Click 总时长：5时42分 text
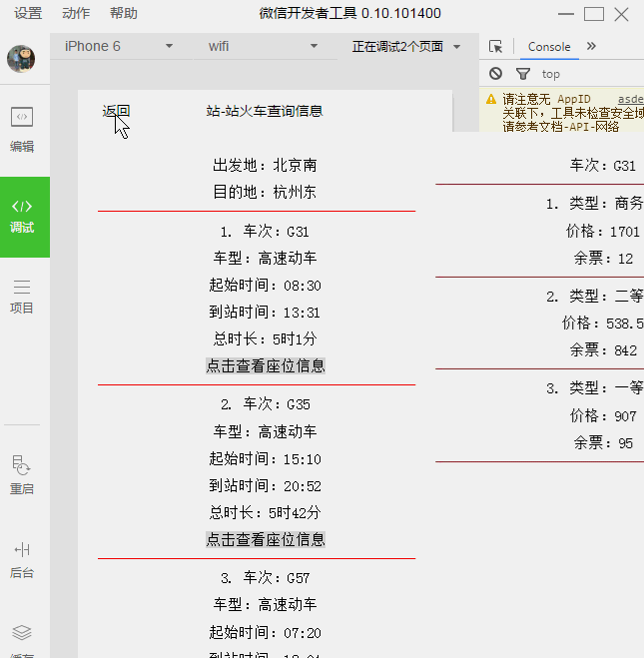 (x=265, y=513)
